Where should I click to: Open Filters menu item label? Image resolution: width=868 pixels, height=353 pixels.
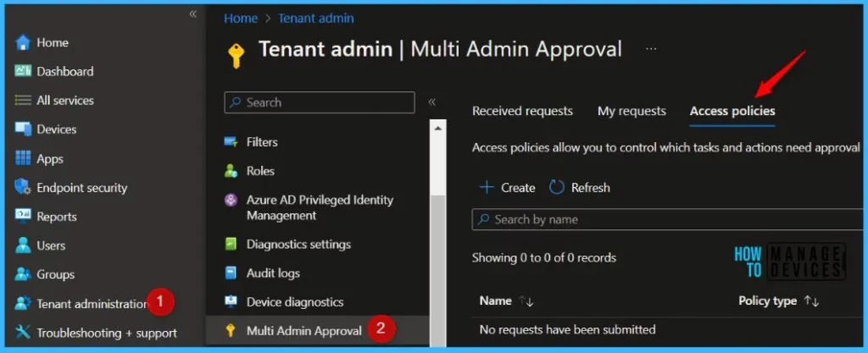tap(262, 142)
